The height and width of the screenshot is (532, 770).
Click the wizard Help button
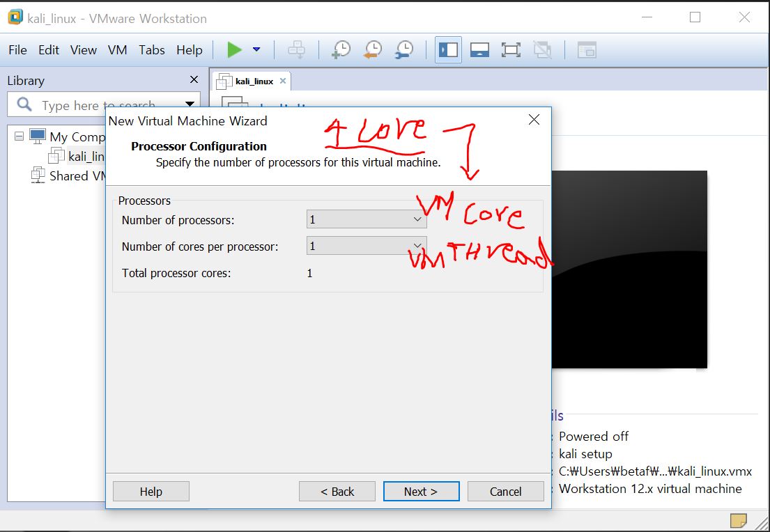pyautogui.click(x=151, y=492)
